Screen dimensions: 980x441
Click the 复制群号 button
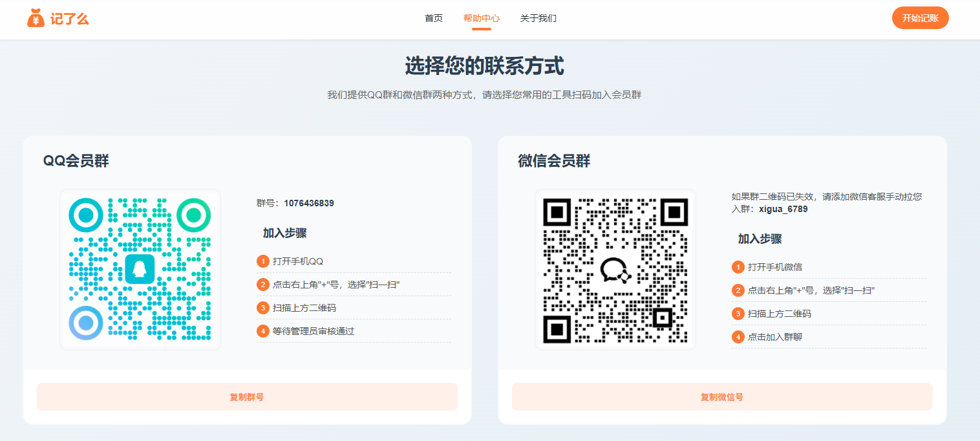(x=247, y=397)
